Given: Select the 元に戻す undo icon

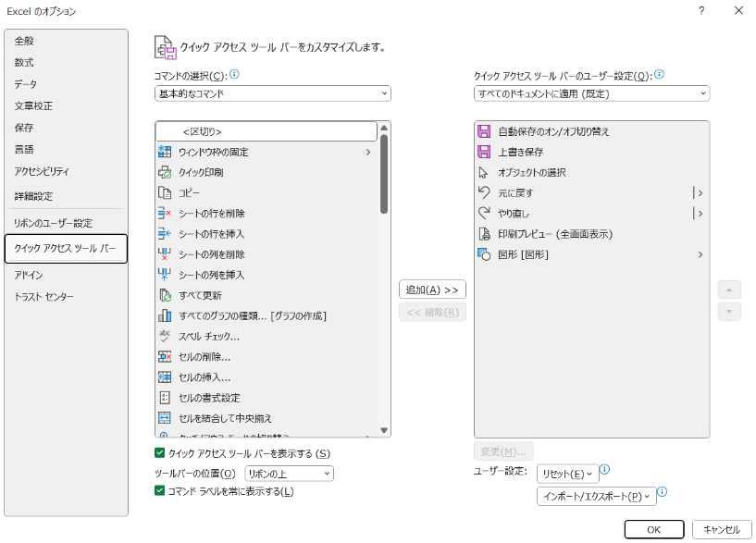Looking at the screenshot, I should click(484, 192).
